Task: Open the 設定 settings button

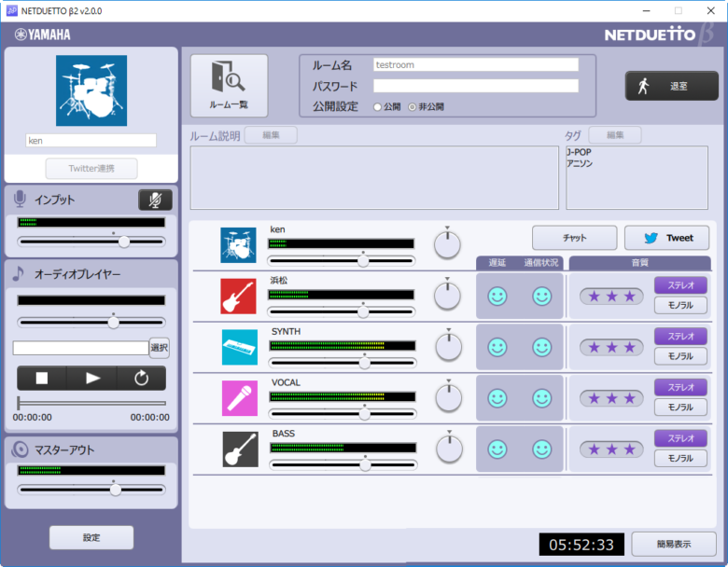Action: click(91, 537)
